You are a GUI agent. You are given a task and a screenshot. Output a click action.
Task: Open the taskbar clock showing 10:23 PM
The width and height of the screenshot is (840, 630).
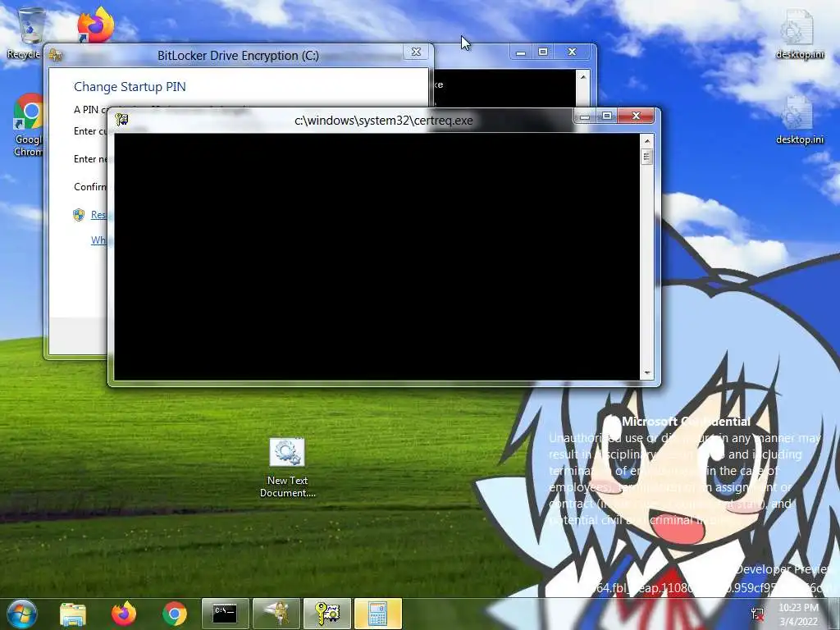coord(798,614)
